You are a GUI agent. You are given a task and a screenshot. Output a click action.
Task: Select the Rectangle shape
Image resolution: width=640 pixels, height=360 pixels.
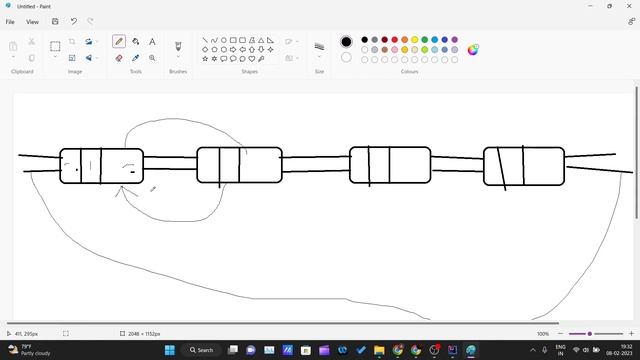(233, 40)
